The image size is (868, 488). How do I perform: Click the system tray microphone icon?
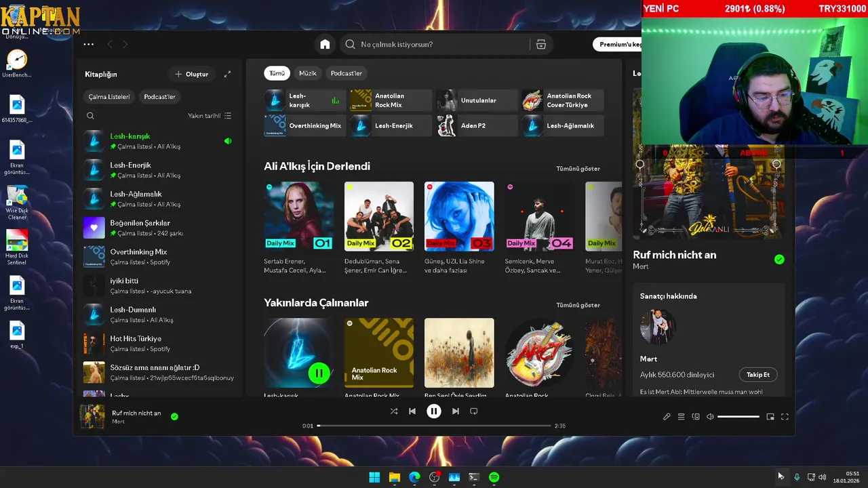click(797, 477)
